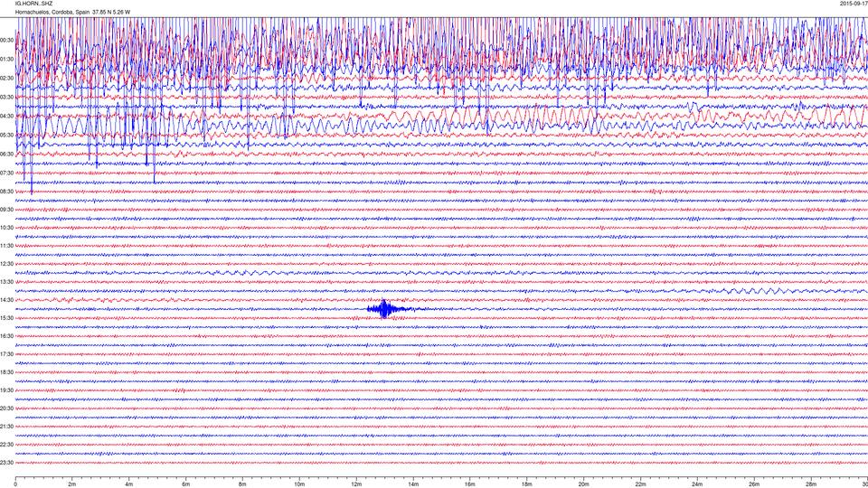This screenshot has width=868, height=488.
Task: Select the 21:30 time label
Action: pyautogui.click(x=6, y=427)
